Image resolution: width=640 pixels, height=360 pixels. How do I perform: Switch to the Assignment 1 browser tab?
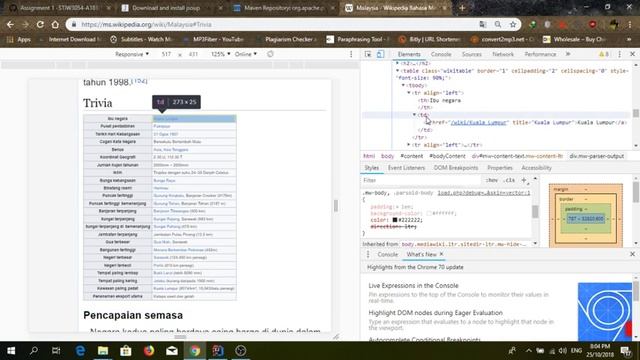[59, 8]
